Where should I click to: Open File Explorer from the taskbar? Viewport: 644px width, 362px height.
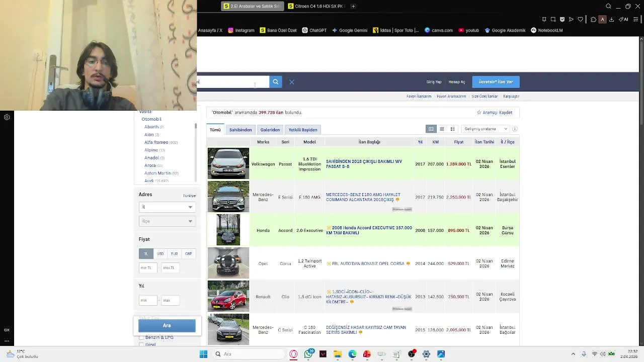pos(338,354)
